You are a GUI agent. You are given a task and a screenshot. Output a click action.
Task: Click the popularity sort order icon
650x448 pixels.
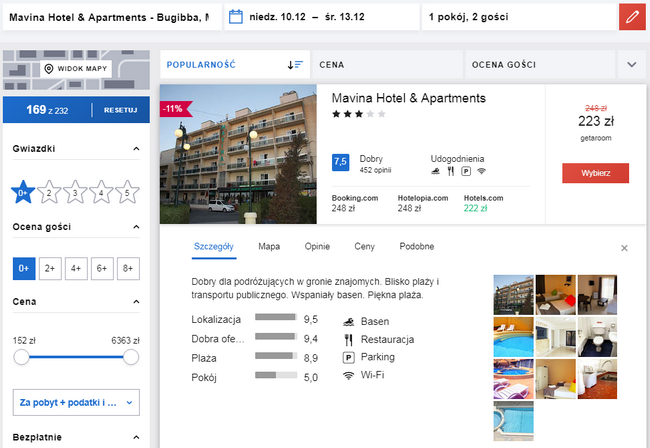pos(295,65)
